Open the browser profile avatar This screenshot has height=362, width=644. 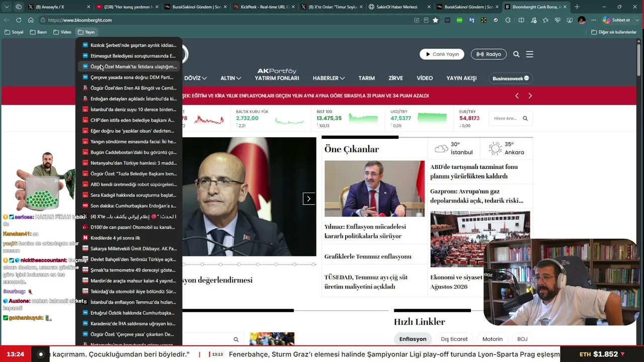(582, 20)
